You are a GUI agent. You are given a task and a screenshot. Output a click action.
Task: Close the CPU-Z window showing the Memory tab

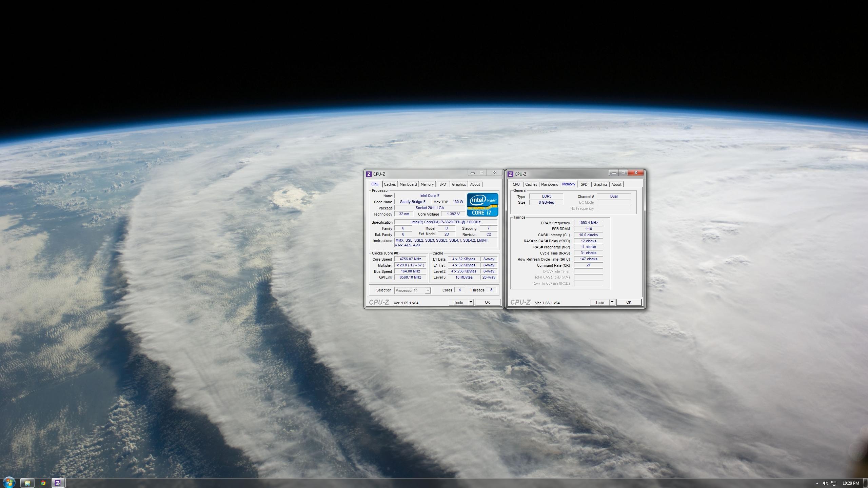636,173
